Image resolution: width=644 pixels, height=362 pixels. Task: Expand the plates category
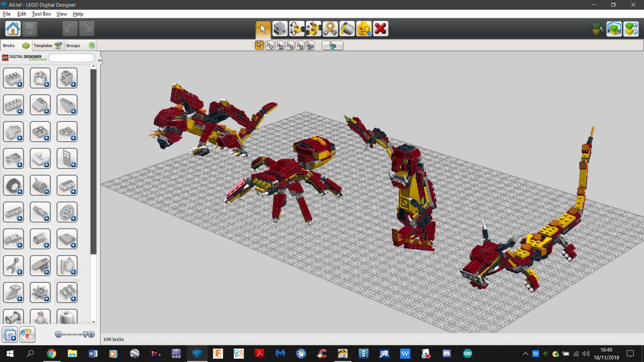click(x=40, y=132)
